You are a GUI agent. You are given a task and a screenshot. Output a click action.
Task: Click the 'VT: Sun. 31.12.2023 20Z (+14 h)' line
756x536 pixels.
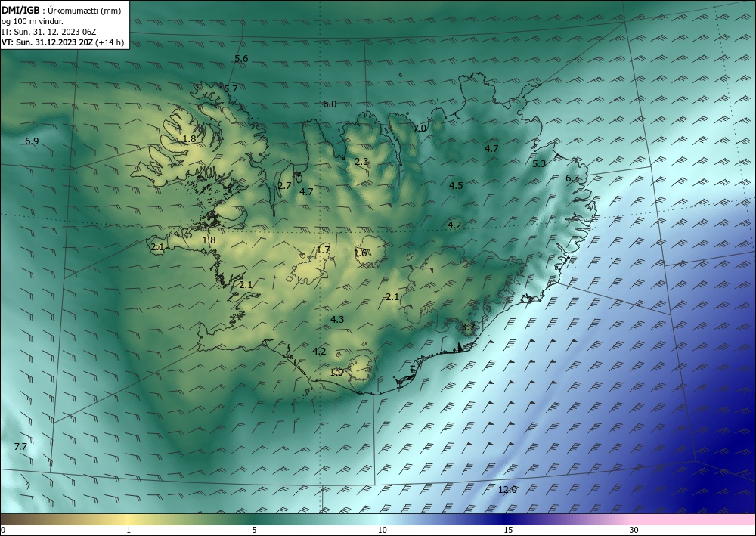[x=63, y=42]
